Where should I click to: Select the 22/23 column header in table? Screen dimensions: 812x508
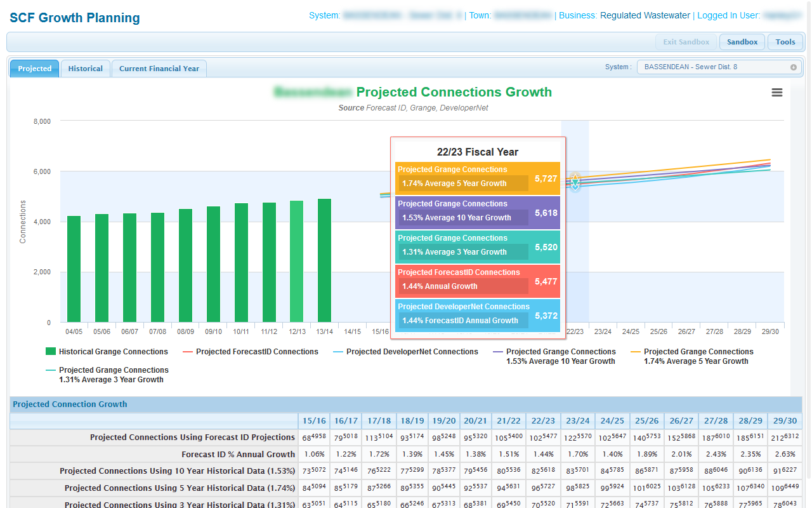[543, 421]
